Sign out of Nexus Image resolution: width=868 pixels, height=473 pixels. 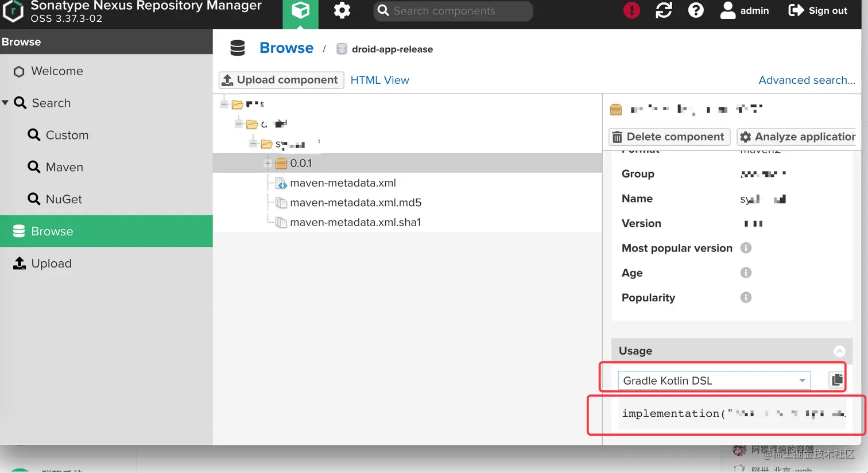[x=818, y=10]
